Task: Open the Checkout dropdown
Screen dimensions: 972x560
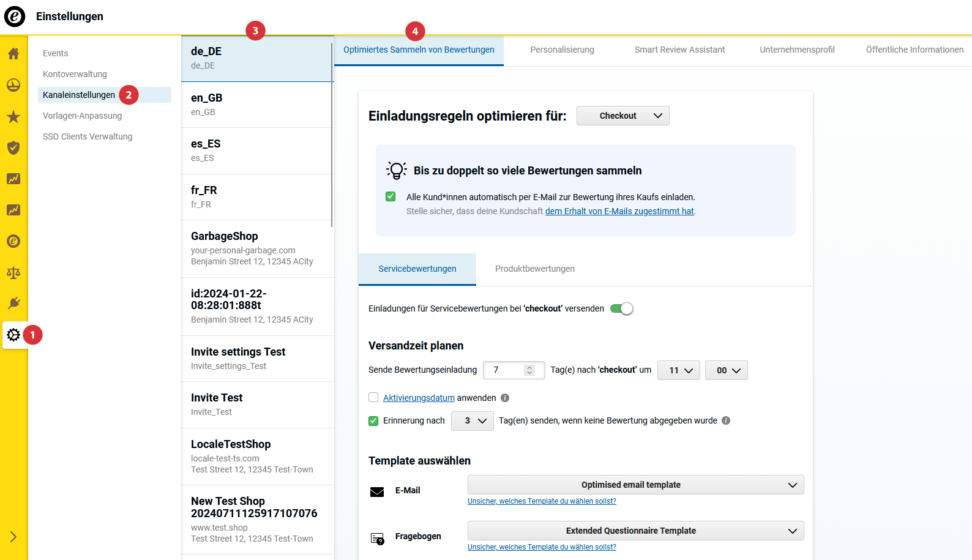Action: point(622,116)
